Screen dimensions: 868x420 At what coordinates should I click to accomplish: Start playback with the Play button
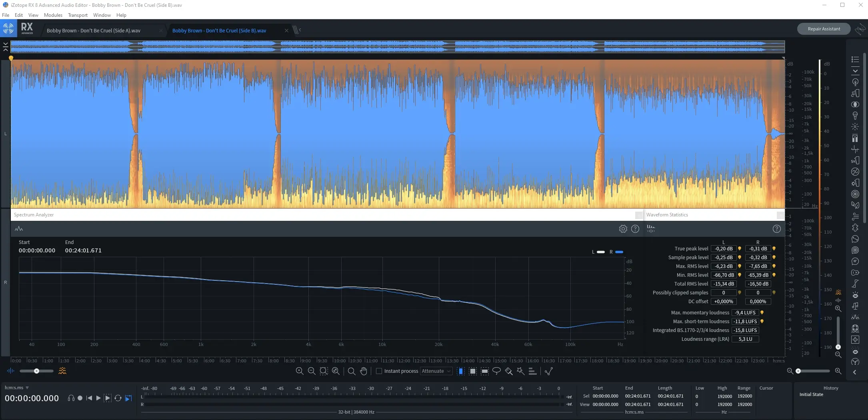coord(98,398)
